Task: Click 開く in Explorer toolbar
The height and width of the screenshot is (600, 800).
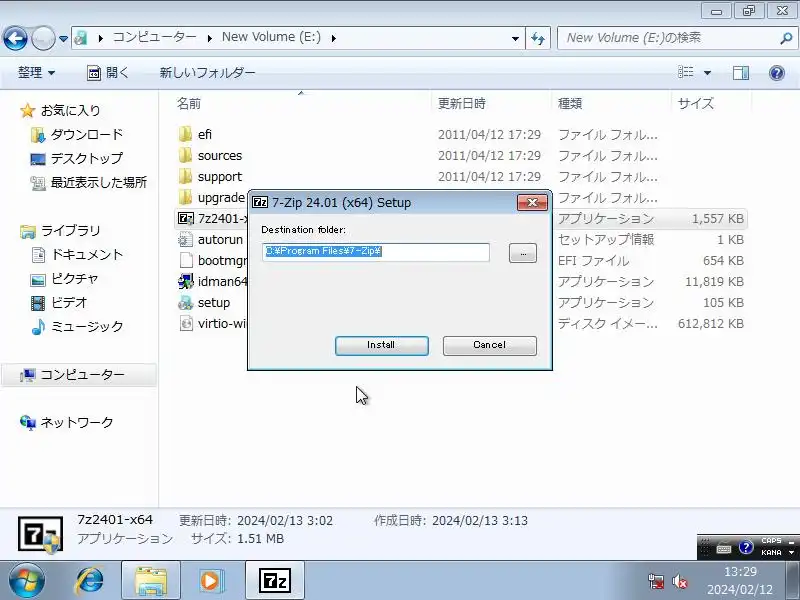Action: (108, 73)
